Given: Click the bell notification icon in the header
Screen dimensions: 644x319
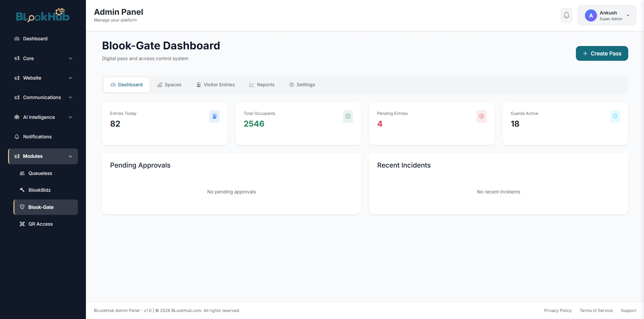Looking at the screenshot, I should (x=566, y=15).
